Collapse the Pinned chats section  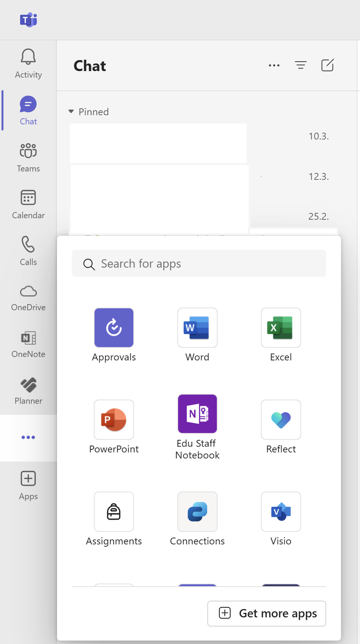pyautogui.click(x=71, y=111)
